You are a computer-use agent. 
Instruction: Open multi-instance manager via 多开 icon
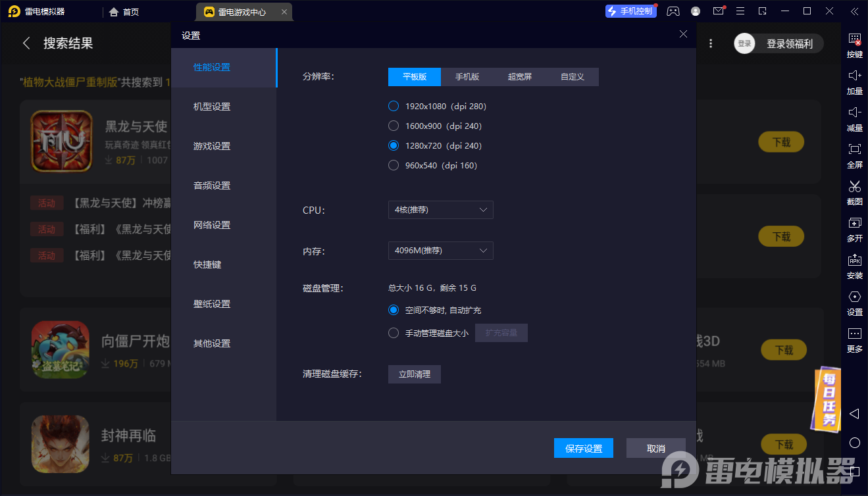[x=854, y=229]
